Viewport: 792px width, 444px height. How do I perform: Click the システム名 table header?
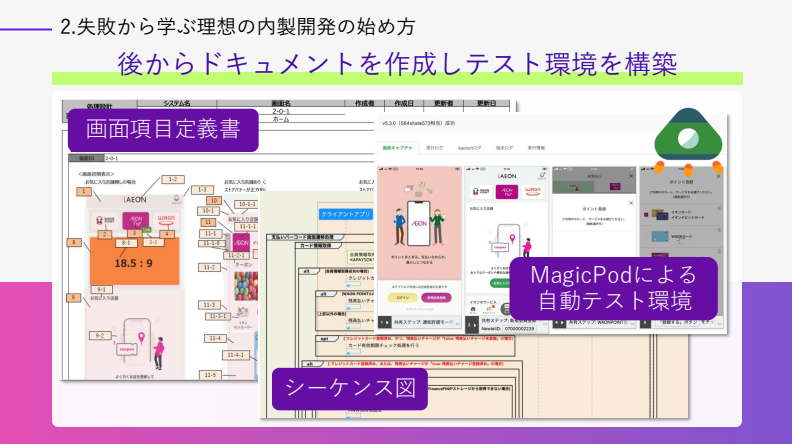pos(177,104)
